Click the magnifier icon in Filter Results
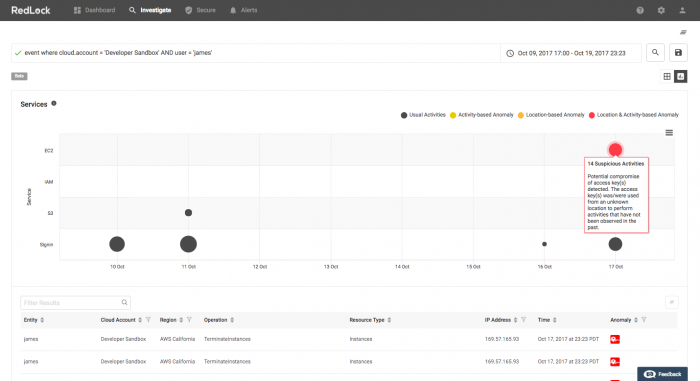Viewport: 700px width, 381px height. pyautogui.click(x=125, y=302)
